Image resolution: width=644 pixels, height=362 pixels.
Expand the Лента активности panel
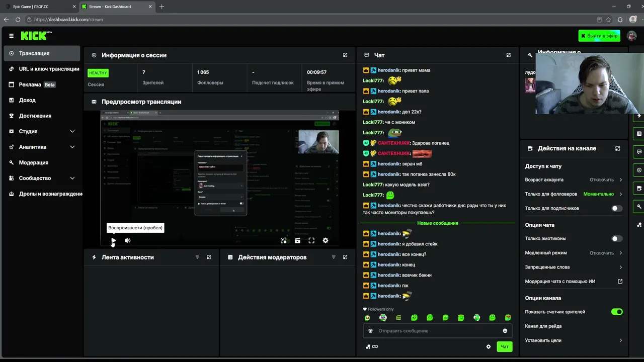209,257
